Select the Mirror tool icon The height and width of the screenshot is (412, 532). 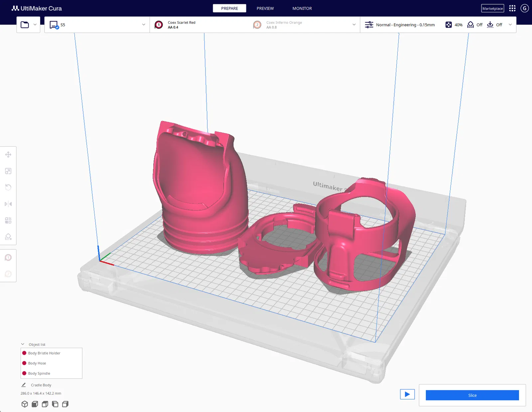[x=8, y=204]
